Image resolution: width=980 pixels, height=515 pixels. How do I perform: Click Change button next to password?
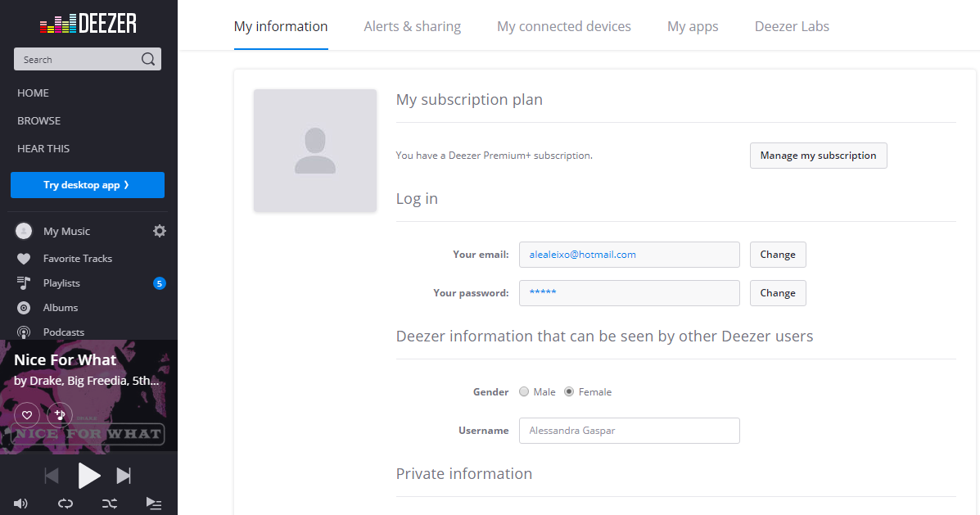point(778,293)
